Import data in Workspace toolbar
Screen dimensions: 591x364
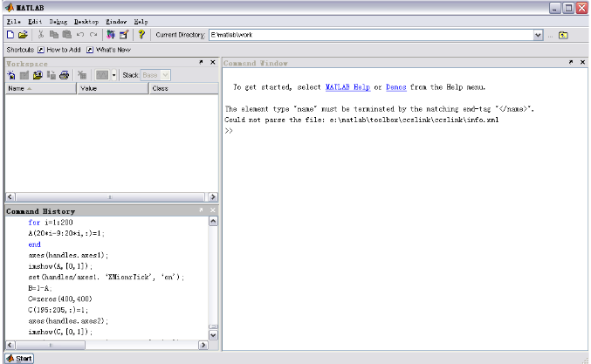38,75
